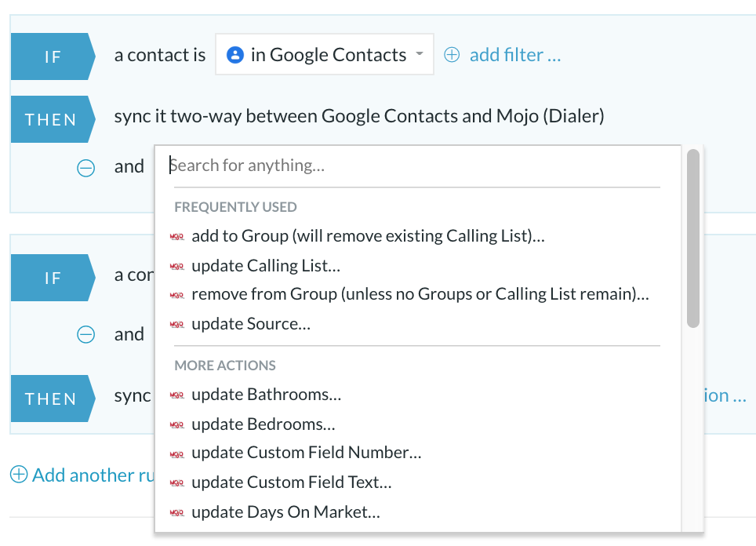Click Mojo icon beside 'update Calling List'
Image resolution: width=756 pixels, height=546 pixels.
pos(177,266)
